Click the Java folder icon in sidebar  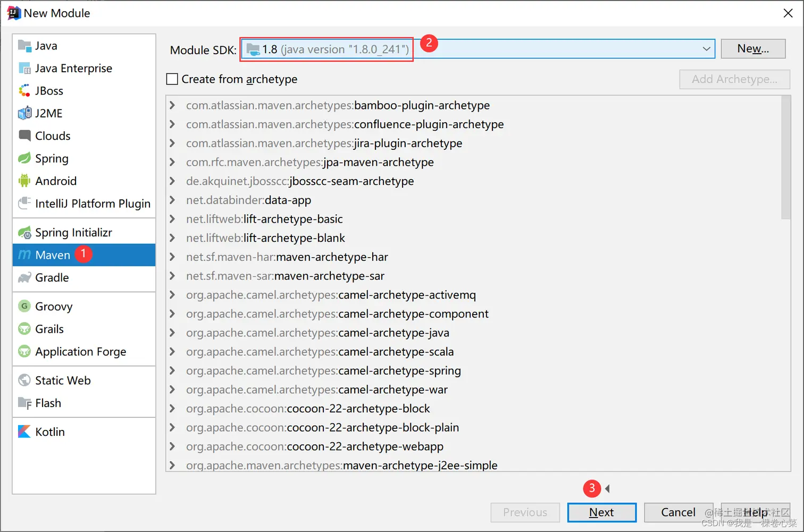coord(24,46)
